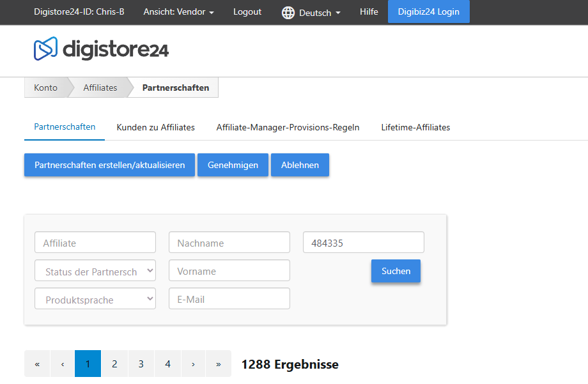
Task: Jump to last page with » icon
Action: [x=219, y=364]
